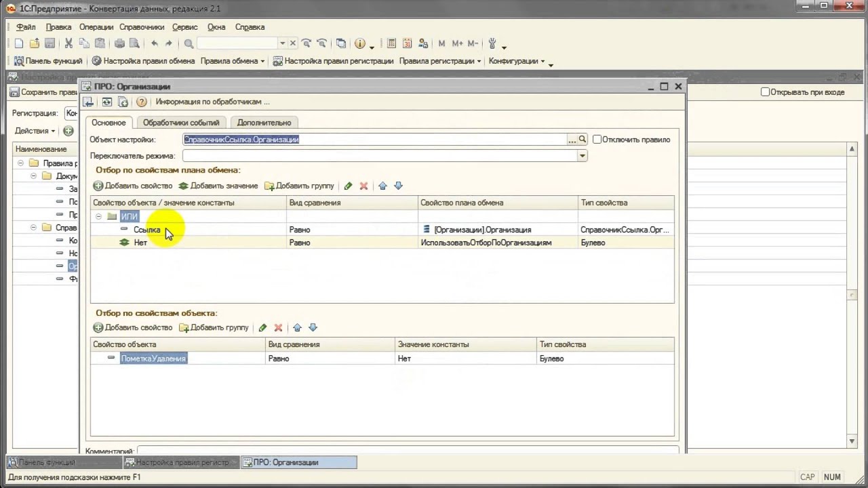Click the scissors cut icon
The image size is (868, 488).
68,43
